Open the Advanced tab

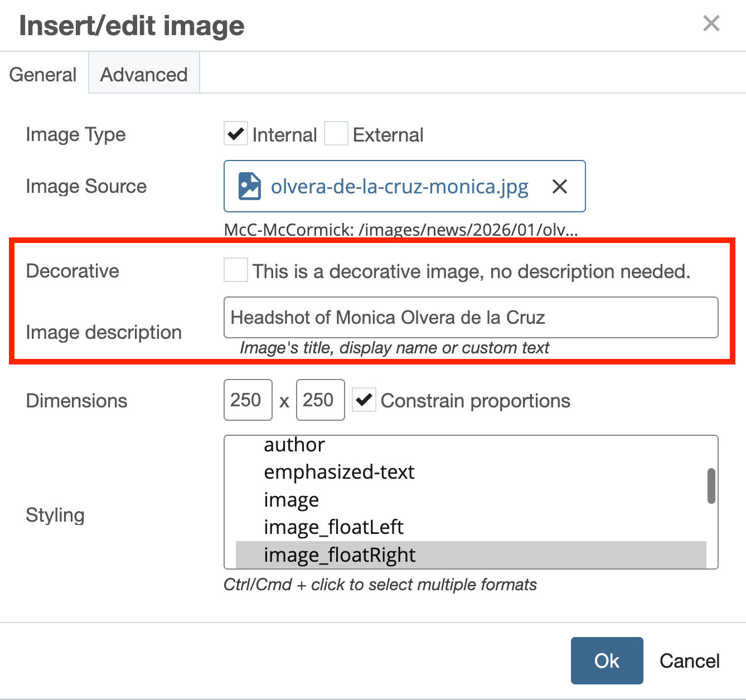(144, 75)
